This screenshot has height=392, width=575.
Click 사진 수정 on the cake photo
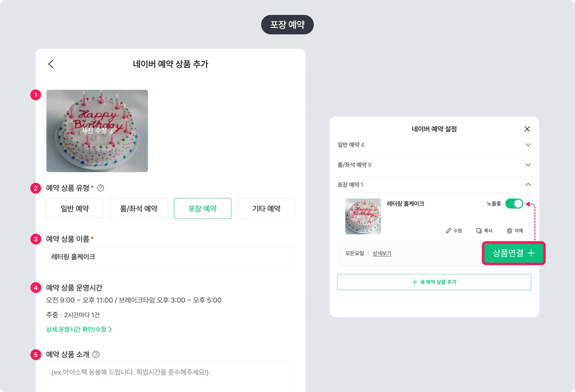pyautogui.click(x=97, y=130)
